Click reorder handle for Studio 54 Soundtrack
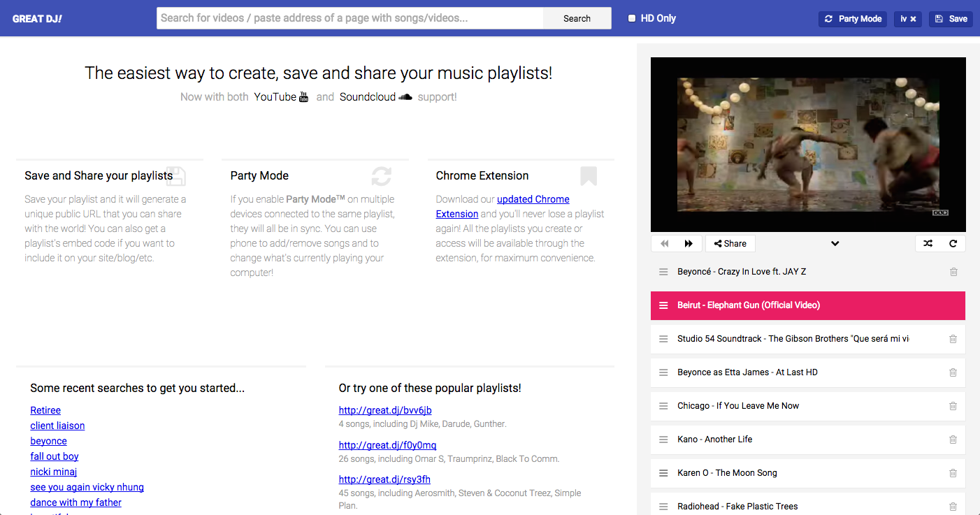 664,339
